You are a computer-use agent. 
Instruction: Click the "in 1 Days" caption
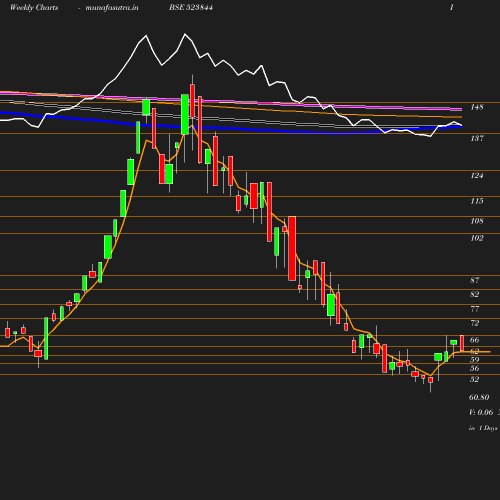coord(483,428)
